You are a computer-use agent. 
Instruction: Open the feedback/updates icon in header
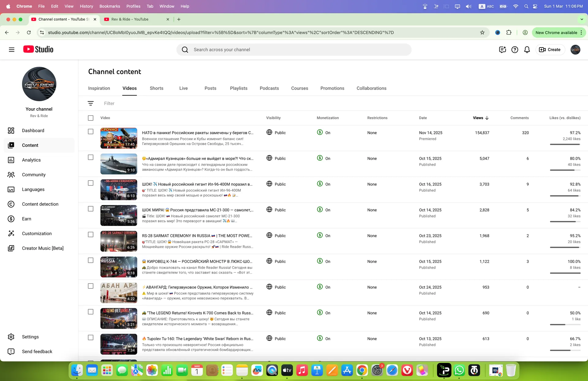coord(502,50)
